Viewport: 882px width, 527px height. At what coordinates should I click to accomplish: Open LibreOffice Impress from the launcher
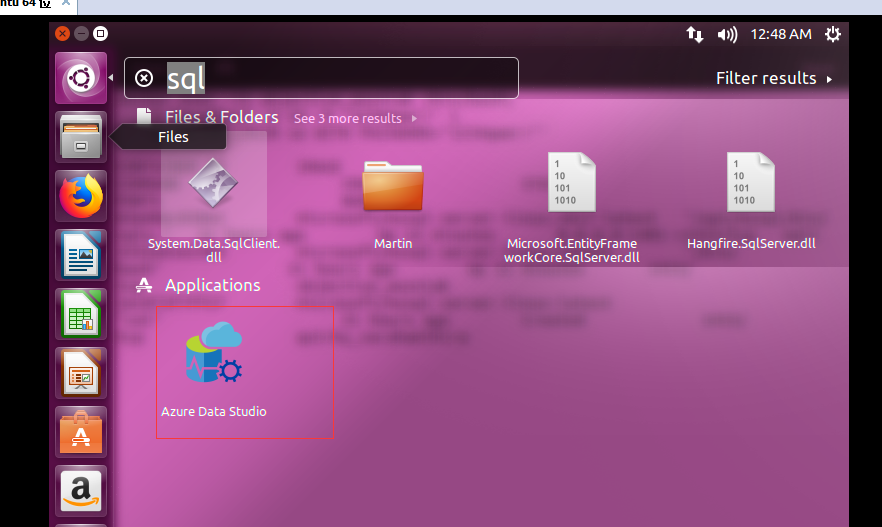81,373
